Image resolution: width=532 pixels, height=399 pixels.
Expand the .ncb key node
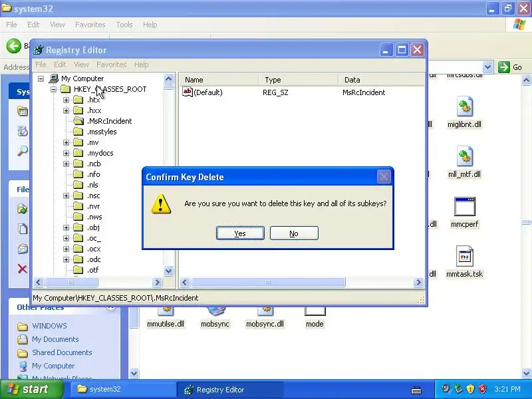pyautogui.click(x=66, y=164)
